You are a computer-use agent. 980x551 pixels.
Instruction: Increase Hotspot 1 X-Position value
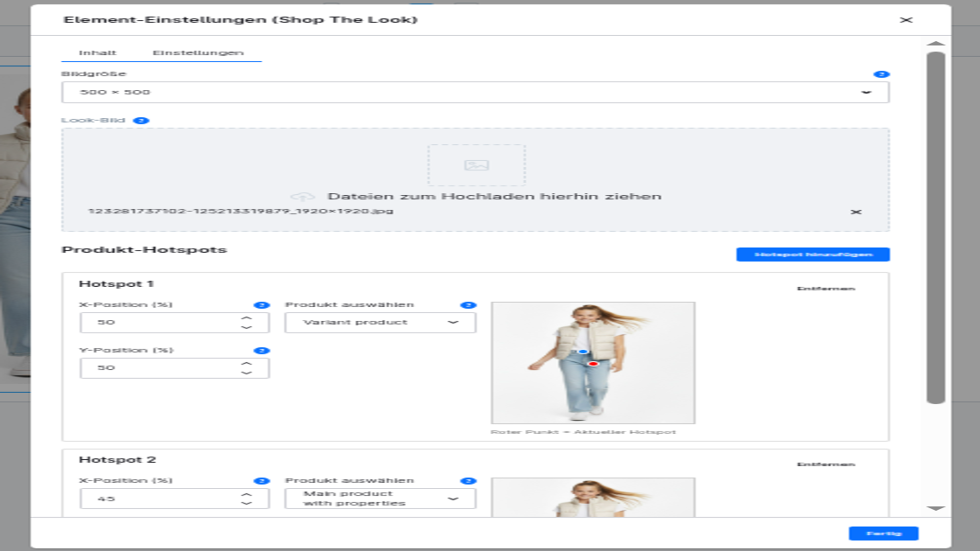point(247,318)
